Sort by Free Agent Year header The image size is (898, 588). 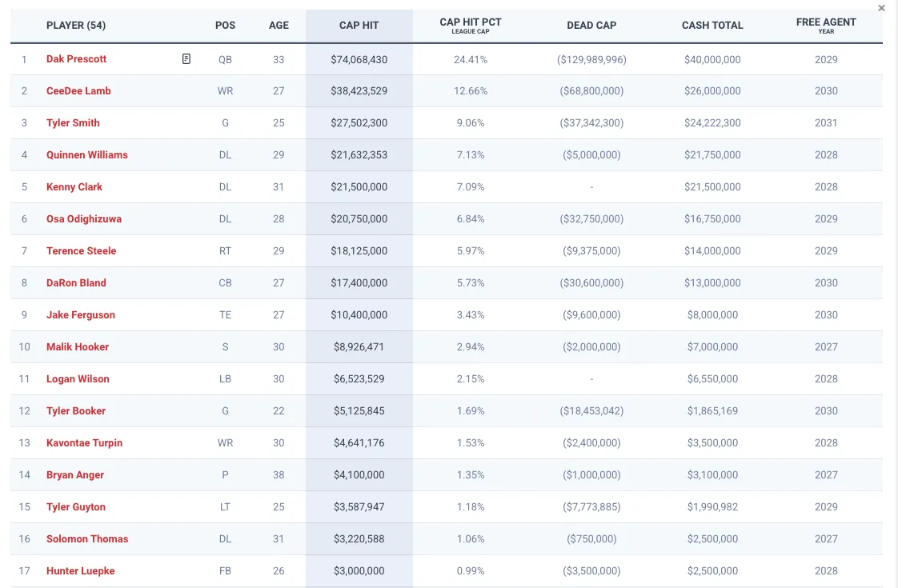tap(826, 25)
